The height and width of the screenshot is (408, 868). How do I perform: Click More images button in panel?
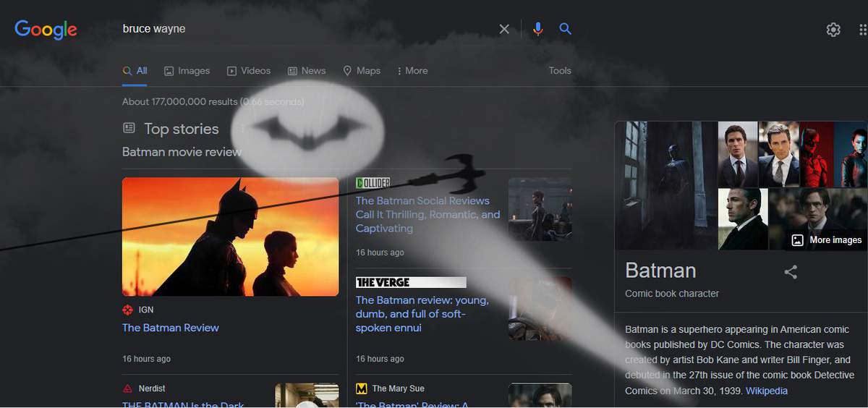point(827,240)
